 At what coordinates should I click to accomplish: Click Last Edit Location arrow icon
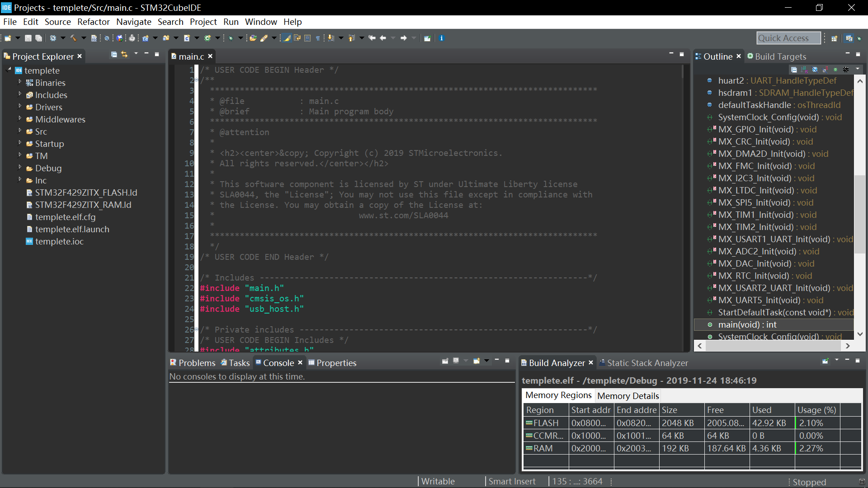click(372, 38)
